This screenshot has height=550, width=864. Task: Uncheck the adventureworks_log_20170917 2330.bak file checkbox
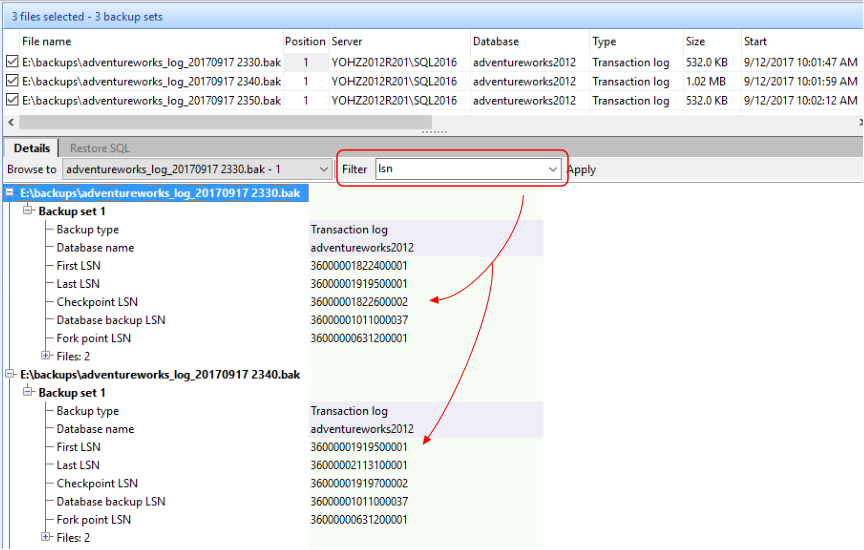[x=12, y=62]
